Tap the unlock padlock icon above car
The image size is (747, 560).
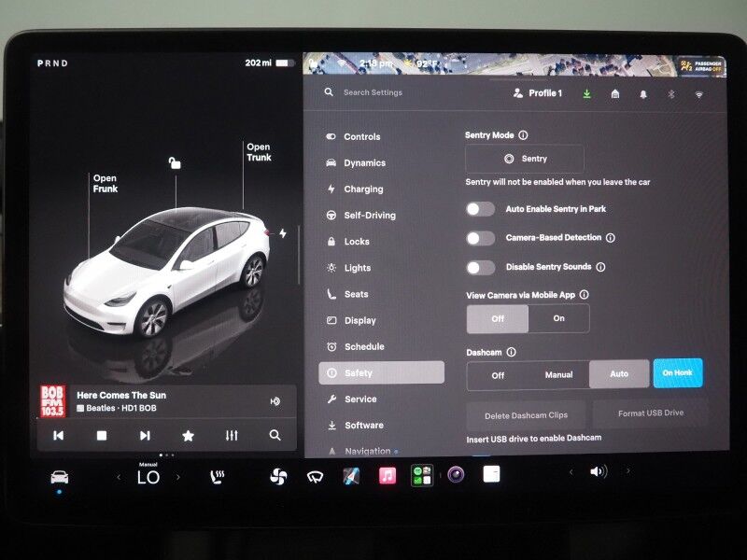175,163
